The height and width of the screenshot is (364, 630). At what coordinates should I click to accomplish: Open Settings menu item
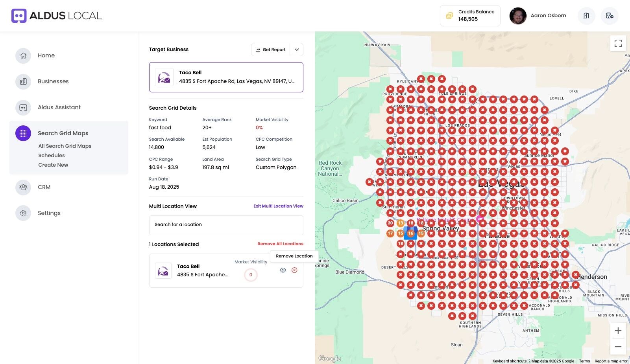click(x=49, y=213)
